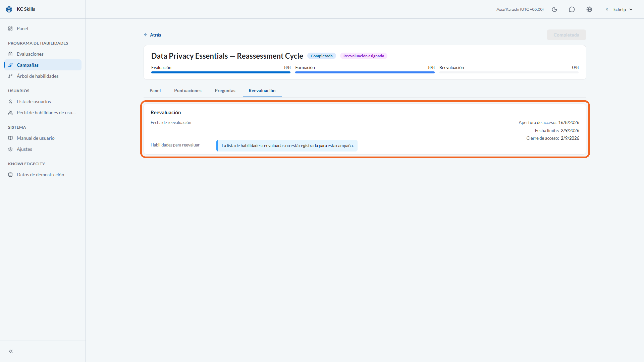644x362 pixels.
Task: Click the Apertura de acceso date 16/8/2026
Action: point(569,122)
